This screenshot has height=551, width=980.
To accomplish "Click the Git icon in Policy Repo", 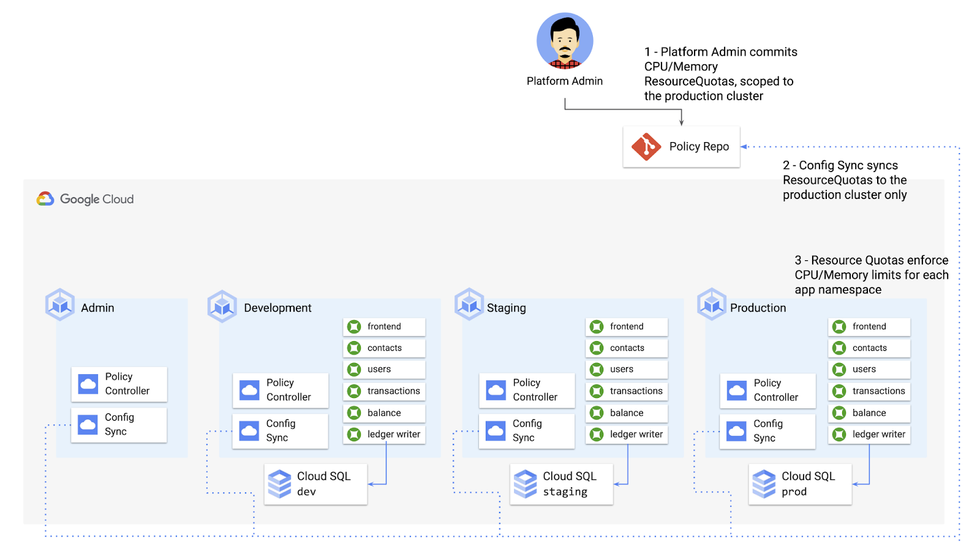I will (x=646, y=147).
